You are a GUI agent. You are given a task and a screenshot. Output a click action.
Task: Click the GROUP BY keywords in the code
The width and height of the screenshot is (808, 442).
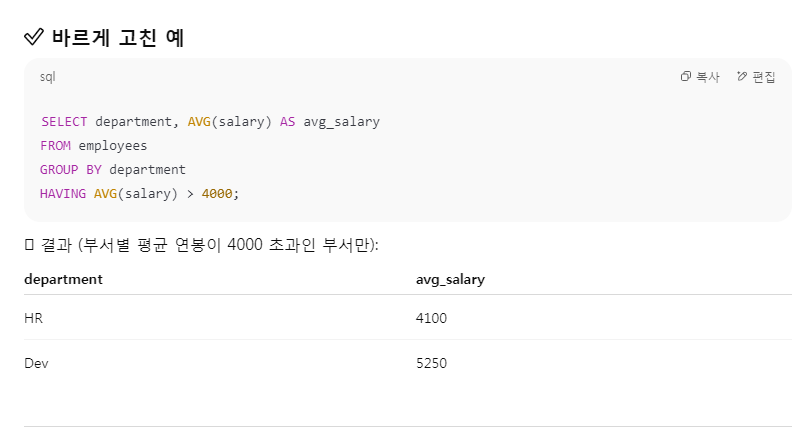click(71, 169)
